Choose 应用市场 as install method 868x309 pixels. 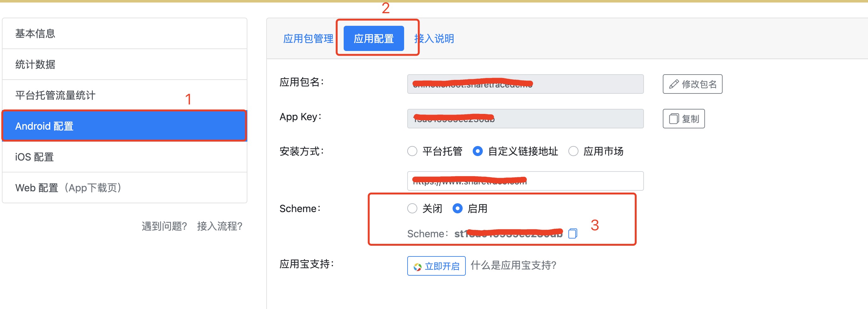573,151
